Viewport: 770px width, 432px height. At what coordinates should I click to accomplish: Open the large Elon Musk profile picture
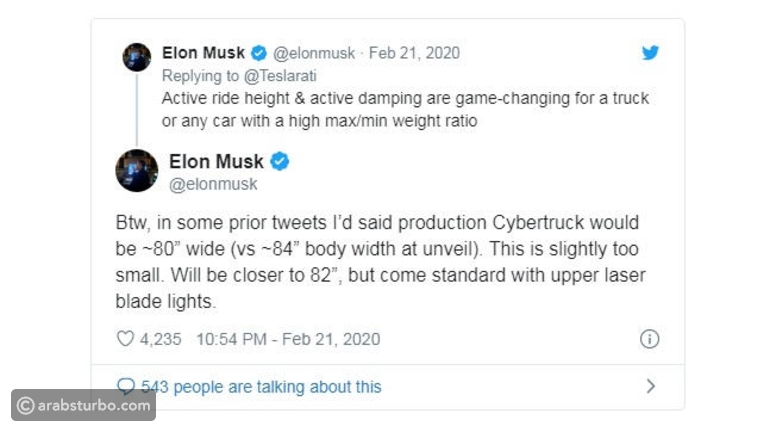click(136, 171)
